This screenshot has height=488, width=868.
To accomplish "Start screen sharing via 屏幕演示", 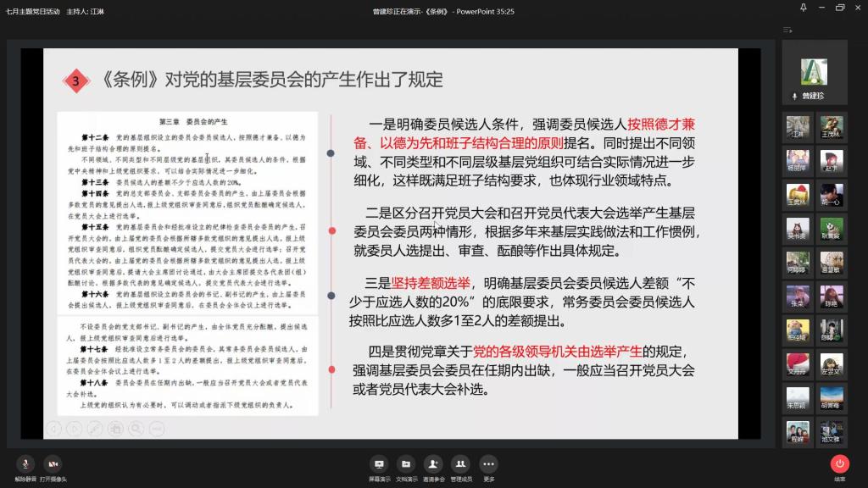I will tap(379, 464).
